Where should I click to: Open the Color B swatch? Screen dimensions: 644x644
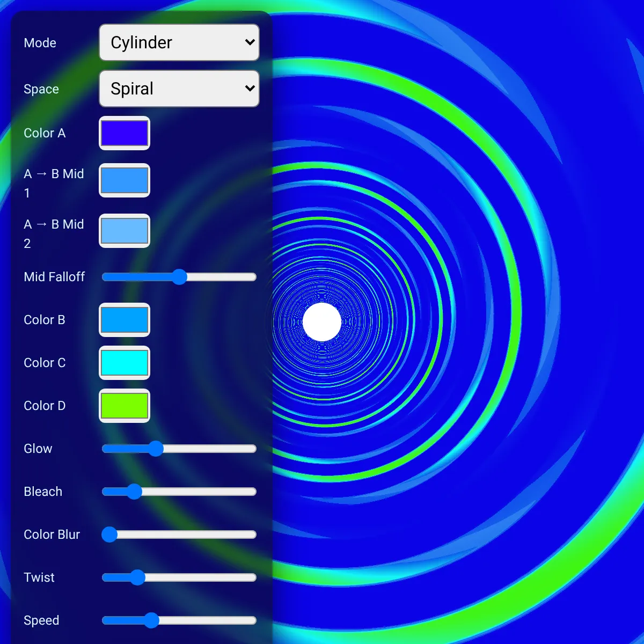tap(125, 320)
